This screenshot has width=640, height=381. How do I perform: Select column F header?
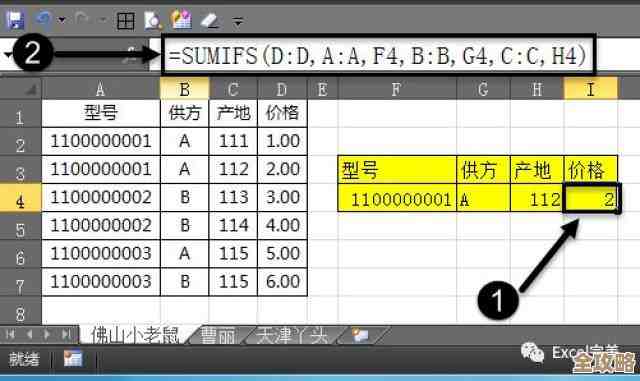tap(397, 89)
